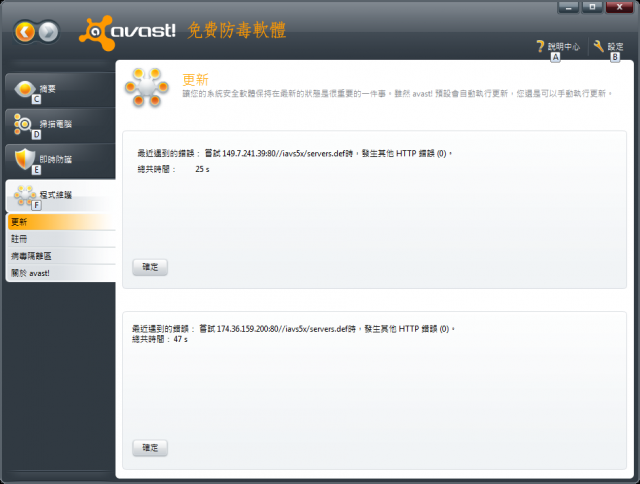This screenshot has width=640, height=484.
Task: Open the 說明中心 help center question mark icon
Action: tap(540, 46)
